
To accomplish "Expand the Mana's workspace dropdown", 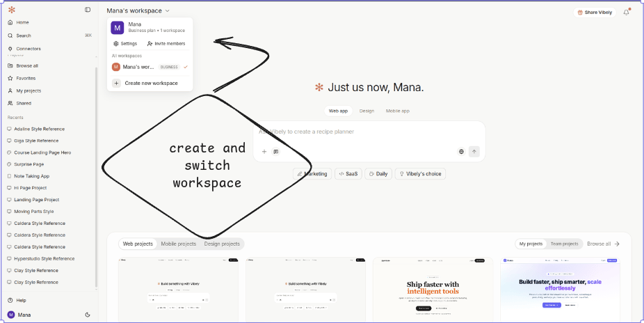I will 138,10.
